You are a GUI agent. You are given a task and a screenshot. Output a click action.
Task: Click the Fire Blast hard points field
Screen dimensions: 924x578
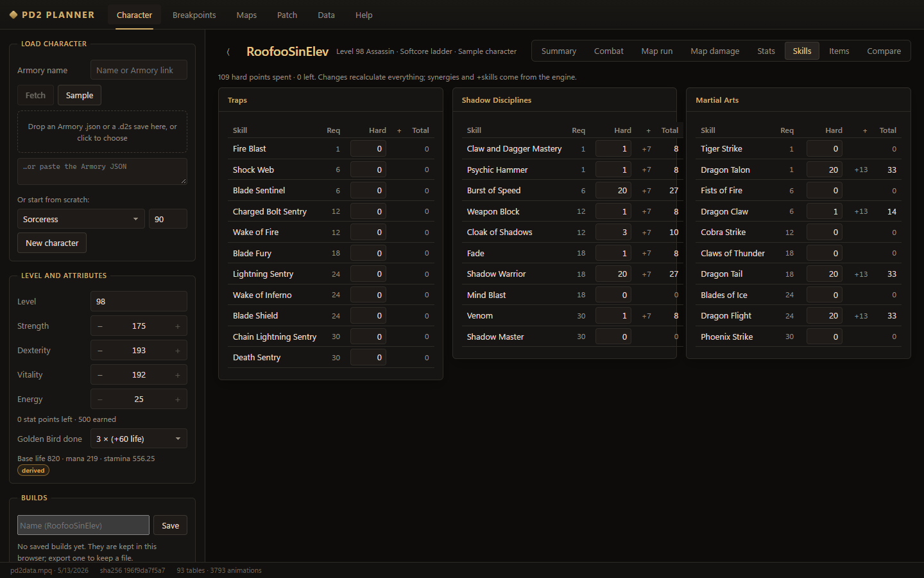tap(368, 149)
